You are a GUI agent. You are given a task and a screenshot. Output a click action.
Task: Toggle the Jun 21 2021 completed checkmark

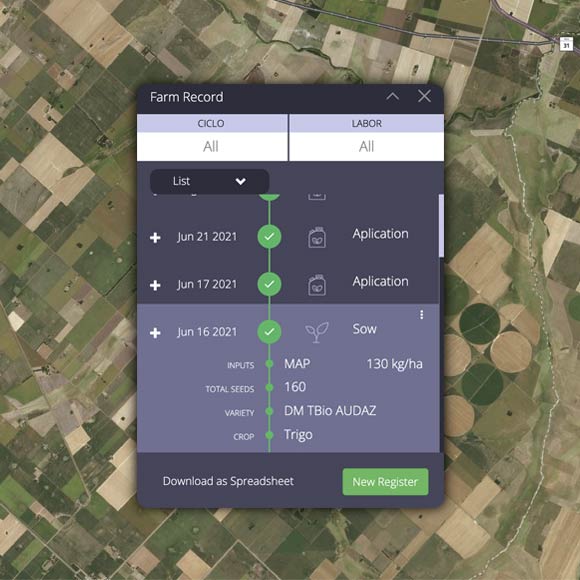coord(269,236)
